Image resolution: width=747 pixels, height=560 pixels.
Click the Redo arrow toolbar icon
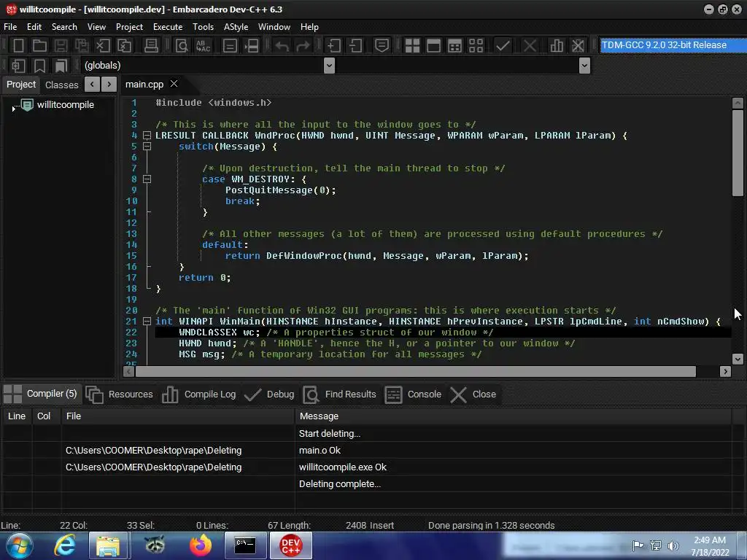(x=303, y=46)
